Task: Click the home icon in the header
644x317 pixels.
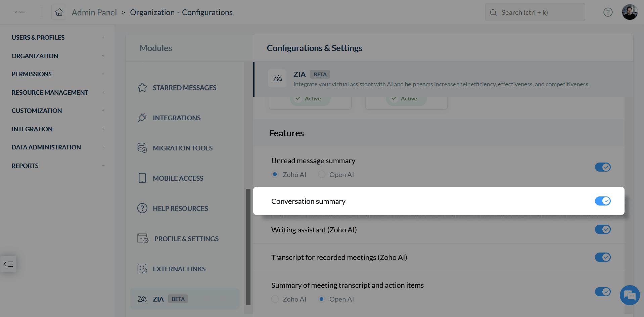Action: [x=59, y=12]
